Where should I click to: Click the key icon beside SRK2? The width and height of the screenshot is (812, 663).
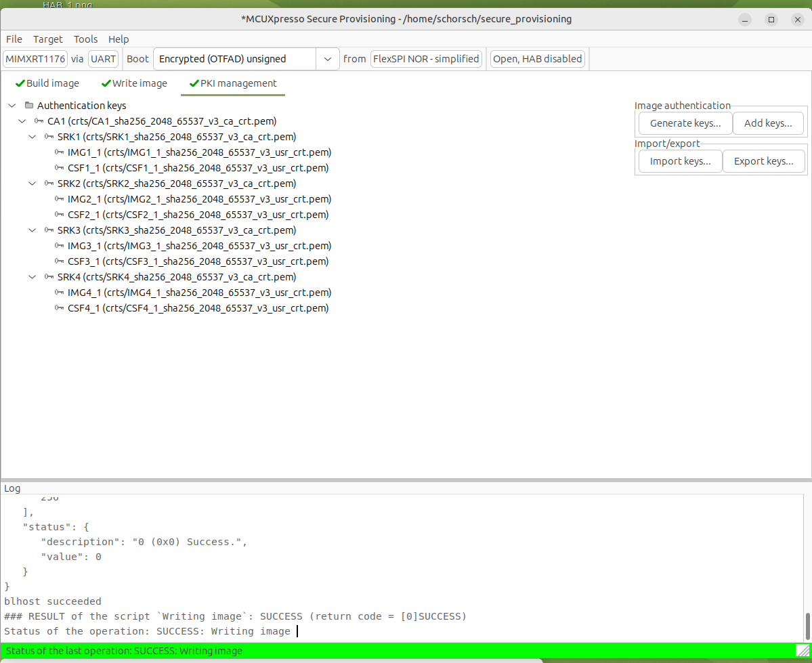48,183
